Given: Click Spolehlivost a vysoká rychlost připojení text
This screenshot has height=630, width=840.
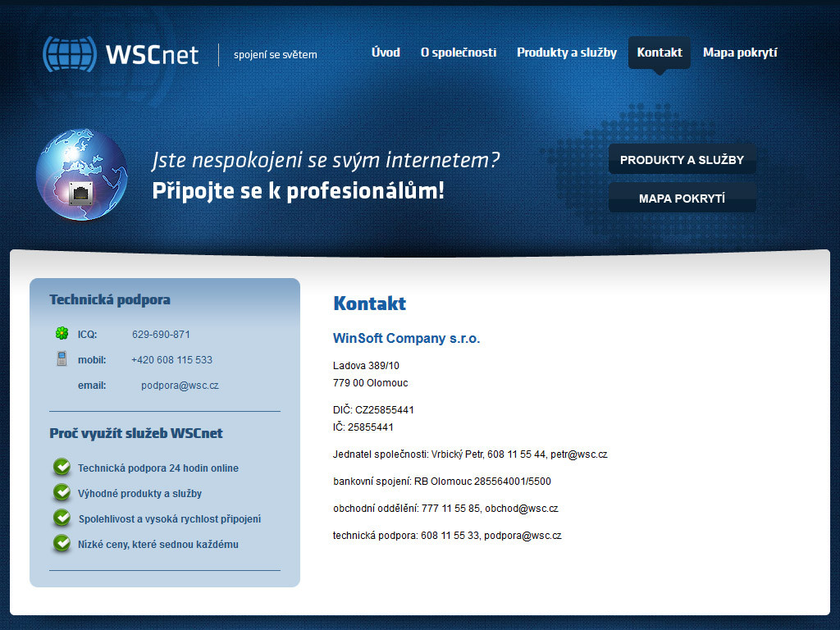Looking at the screenshot, I should [x=170, y=519].
